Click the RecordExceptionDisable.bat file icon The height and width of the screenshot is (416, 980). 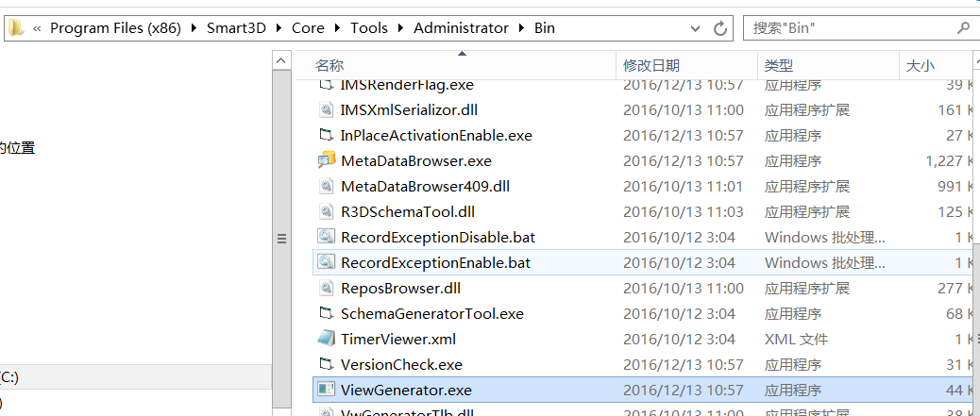pyautogui.click(x=326, y=238)
